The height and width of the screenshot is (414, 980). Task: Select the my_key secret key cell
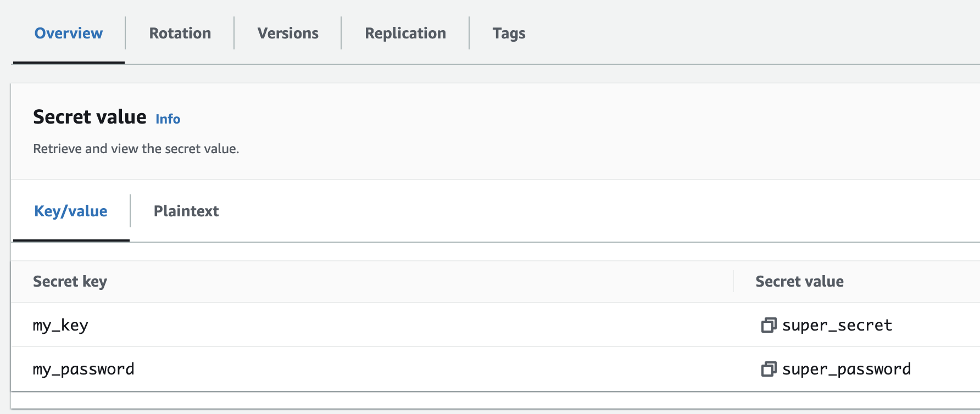[x=60, y=325]
